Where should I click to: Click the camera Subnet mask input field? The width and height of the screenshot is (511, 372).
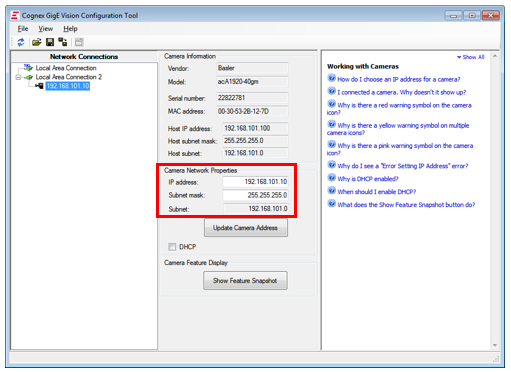(255, 195)
